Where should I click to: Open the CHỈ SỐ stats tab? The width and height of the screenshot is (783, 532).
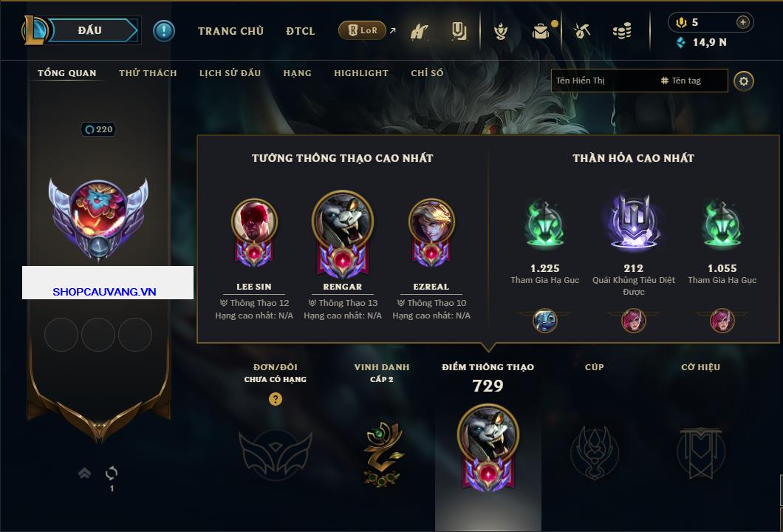tap(427, 73)
